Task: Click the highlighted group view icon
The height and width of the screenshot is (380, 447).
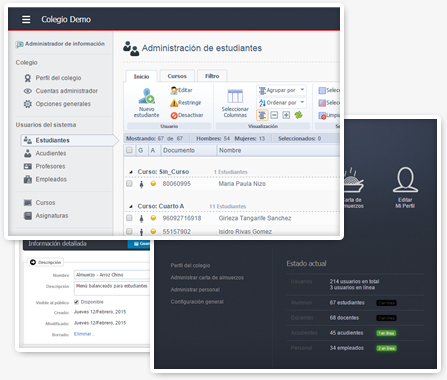Action: (x=262, y=115)
